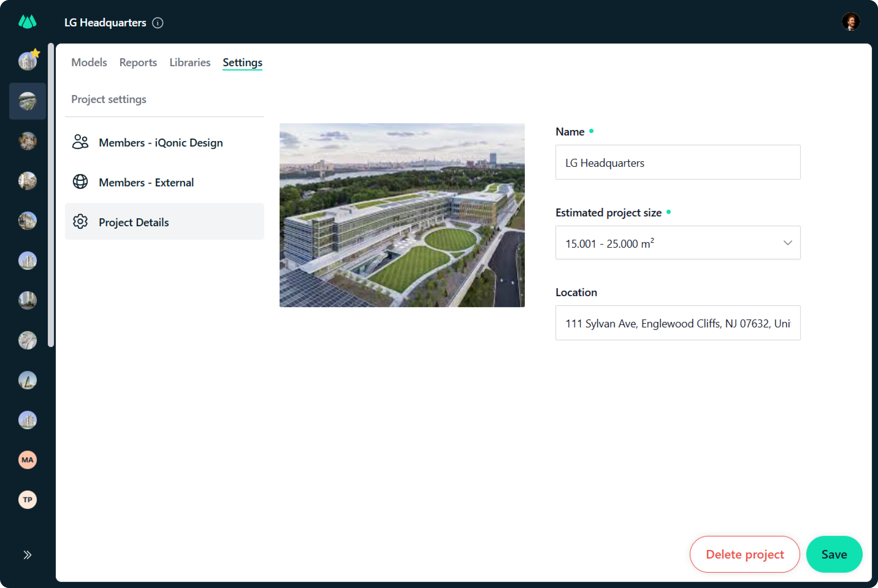Open the Estimated project size dropdown
The height and width of the screenshot is (588, 878).
point(678,243)
